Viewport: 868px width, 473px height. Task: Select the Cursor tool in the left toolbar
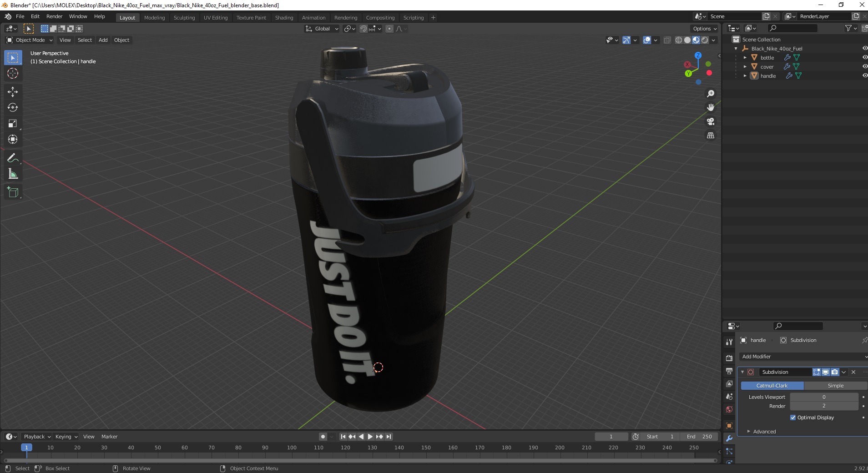coord(13,73)
